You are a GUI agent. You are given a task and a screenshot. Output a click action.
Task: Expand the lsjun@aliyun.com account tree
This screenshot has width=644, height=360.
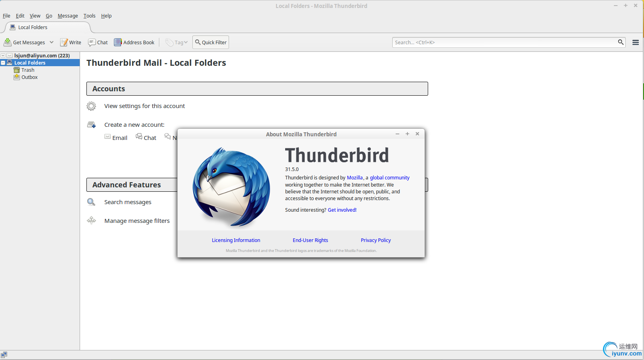point(3,56)
